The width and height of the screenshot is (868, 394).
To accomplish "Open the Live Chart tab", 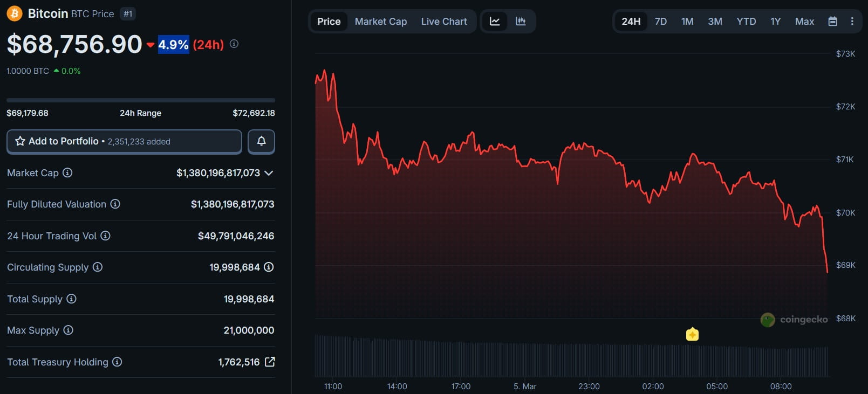I will (x=443, y=22).
